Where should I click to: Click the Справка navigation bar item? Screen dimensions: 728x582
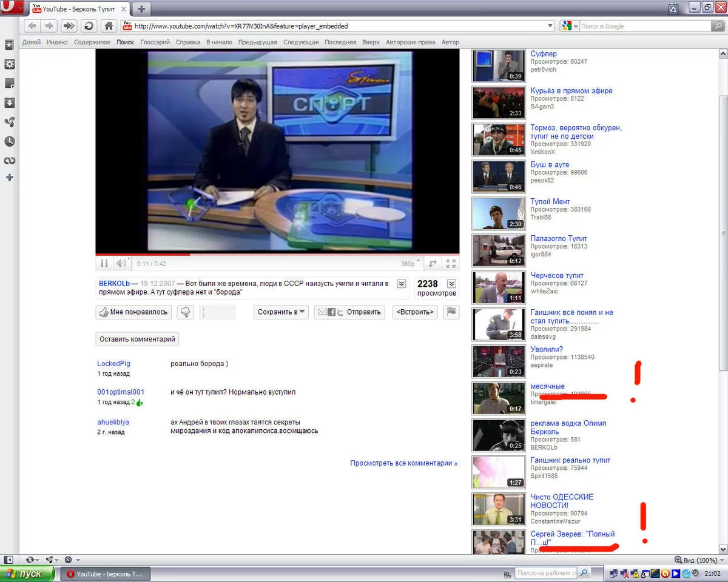[x=188, y=42]
